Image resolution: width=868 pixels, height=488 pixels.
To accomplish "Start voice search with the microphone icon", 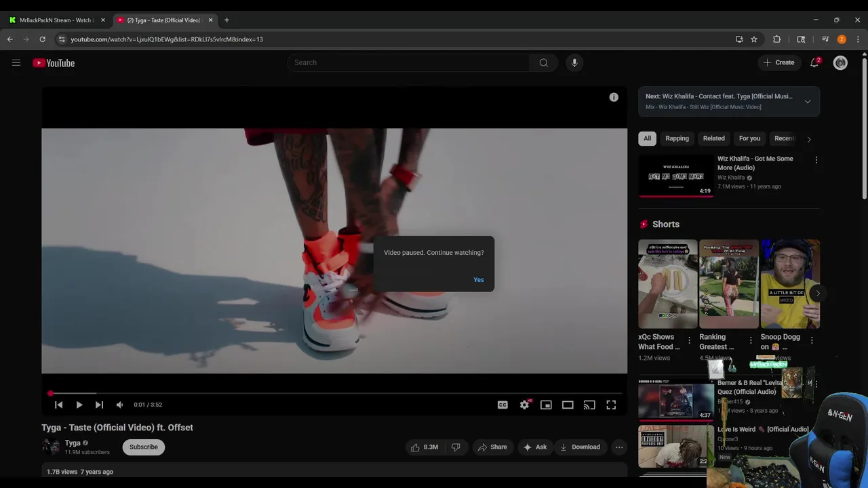I will [x=574, y=62].
